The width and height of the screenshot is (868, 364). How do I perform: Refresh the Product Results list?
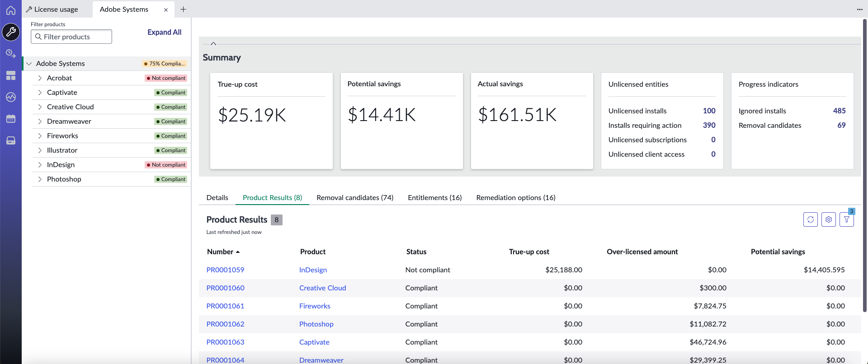pos(811,219)
